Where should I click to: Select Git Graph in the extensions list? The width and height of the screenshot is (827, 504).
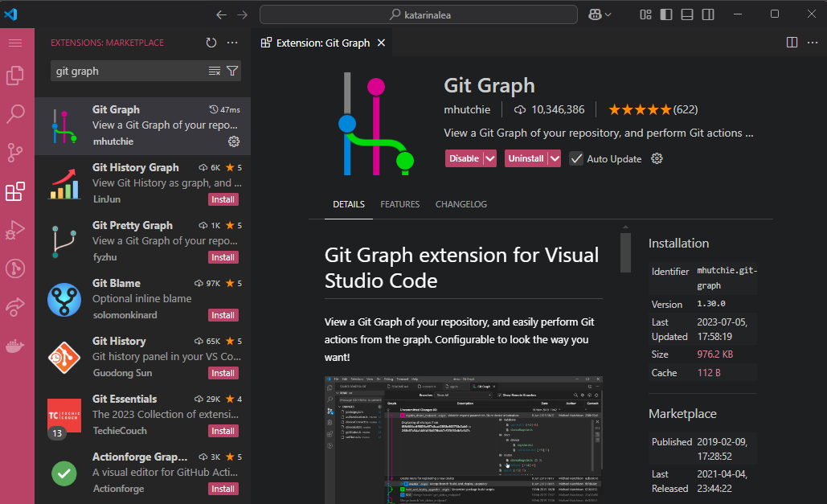pos(142,125)
